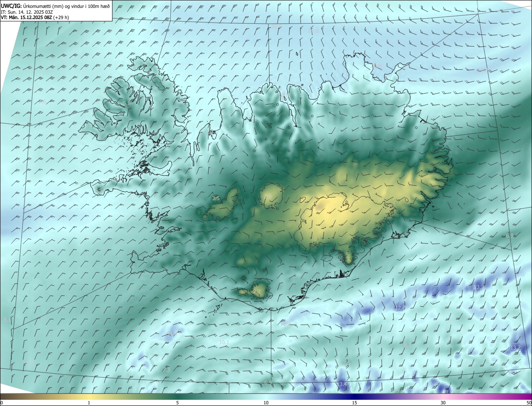Select the 'IT: Sun. 14. 12. 2025 03Z' line
The height and width of the screenshot is (406, 532).
click(x=27, y=12)
